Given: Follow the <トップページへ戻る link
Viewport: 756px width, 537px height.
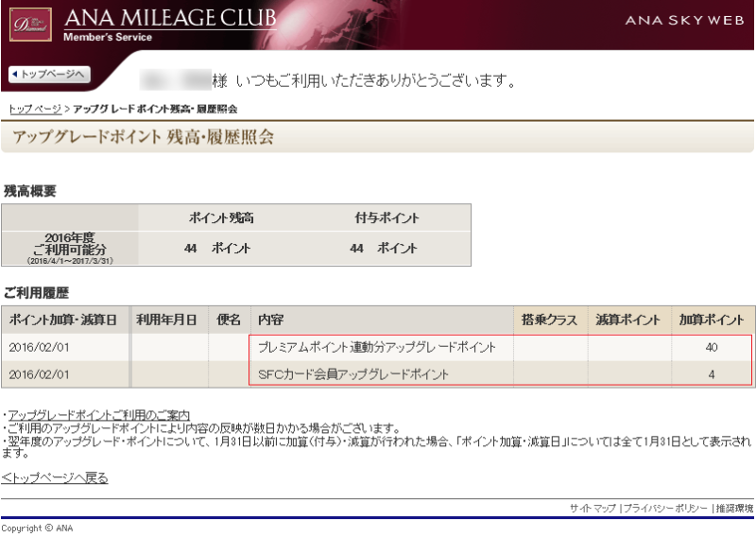Looking at the screenshot, I should coord(55,477).
